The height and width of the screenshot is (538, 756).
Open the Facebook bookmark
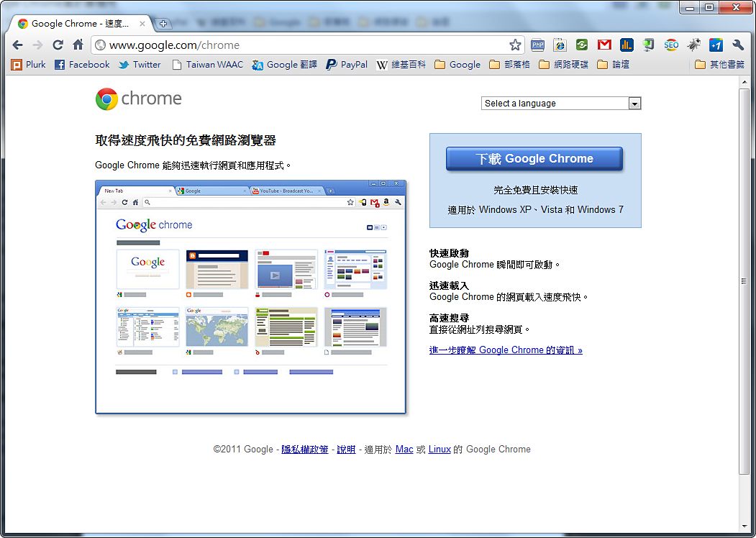pyautogui.click(x=82, y=65)
